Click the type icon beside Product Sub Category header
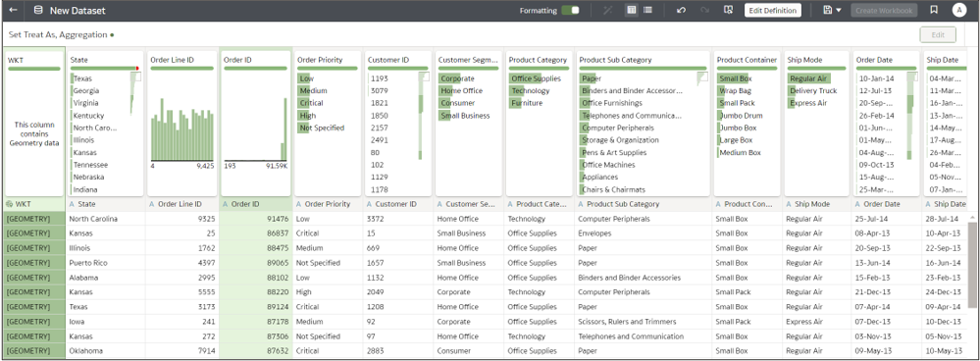Image resolution: width=980 pixels, height=361 pixels. (582, 204)
